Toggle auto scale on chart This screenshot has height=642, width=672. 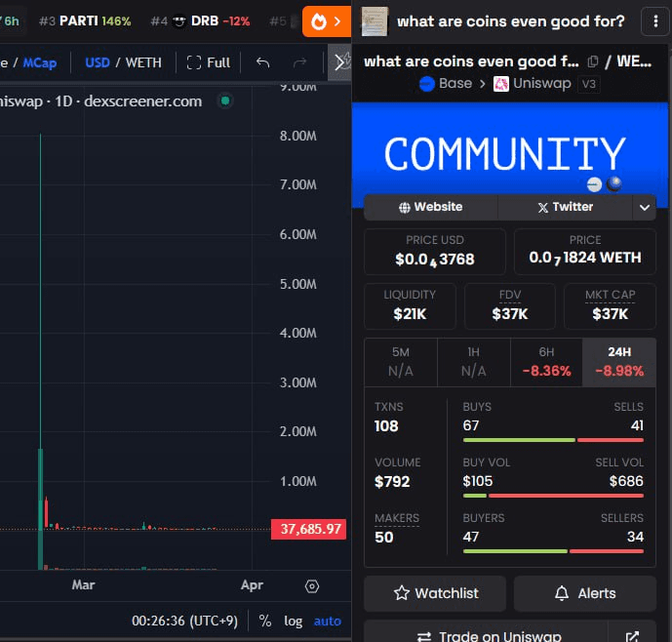328,621
